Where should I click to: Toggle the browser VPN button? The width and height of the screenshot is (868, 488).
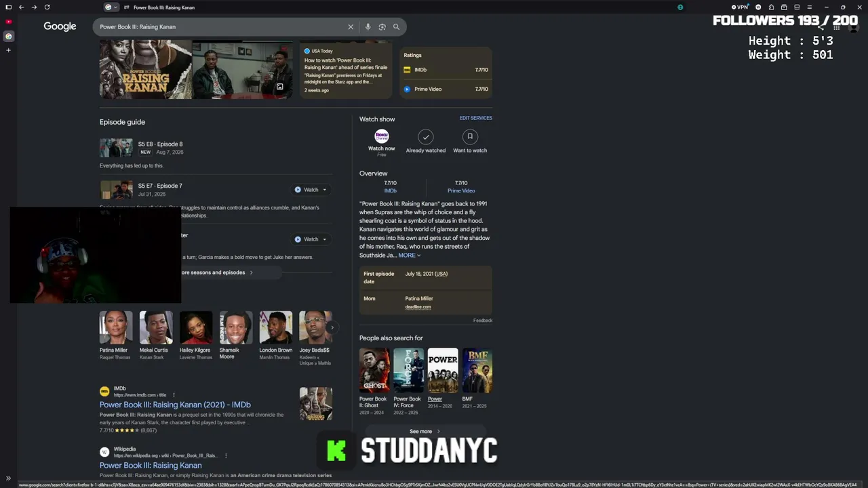[741, 7]
